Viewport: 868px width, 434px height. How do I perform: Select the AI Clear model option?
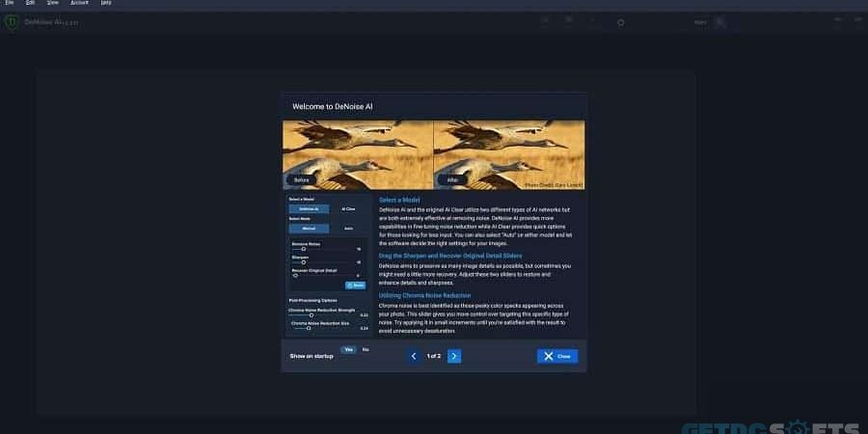[348, 208]
